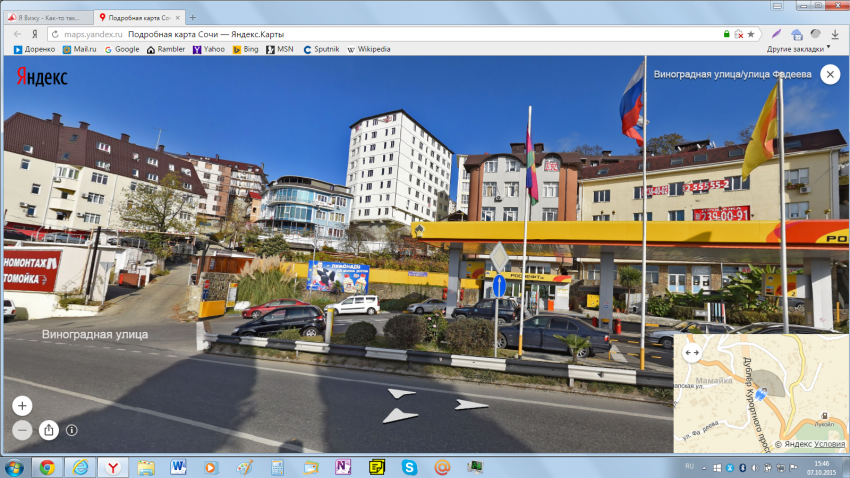
Task: Open the Windows Start menu
Action: click(x=15, y=466)
